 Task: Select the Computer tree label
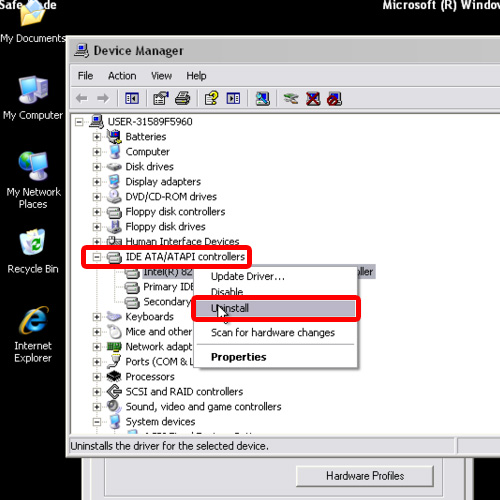[147, 152]
